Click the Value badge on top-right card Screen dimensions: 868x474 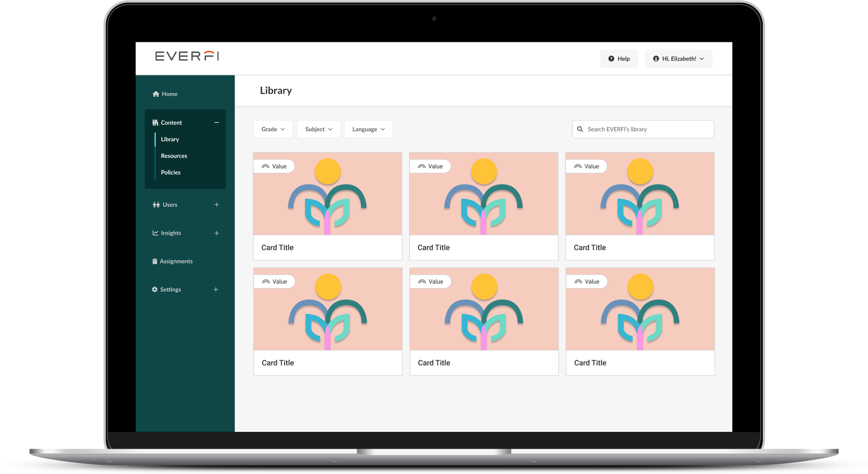[x=587, y=166]
